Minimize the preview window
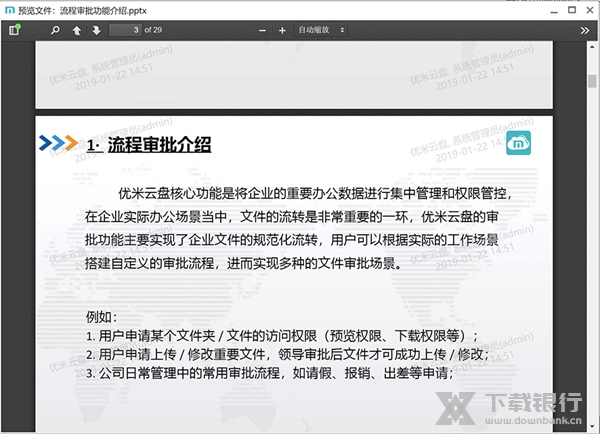 (554, 11)
